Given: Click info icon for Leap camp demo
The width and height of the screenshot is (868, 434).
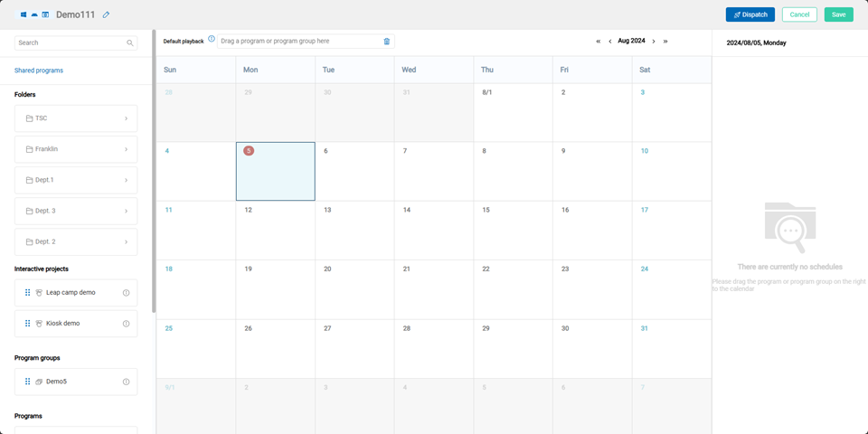Looking at the screenshot, I should (126, 293).
